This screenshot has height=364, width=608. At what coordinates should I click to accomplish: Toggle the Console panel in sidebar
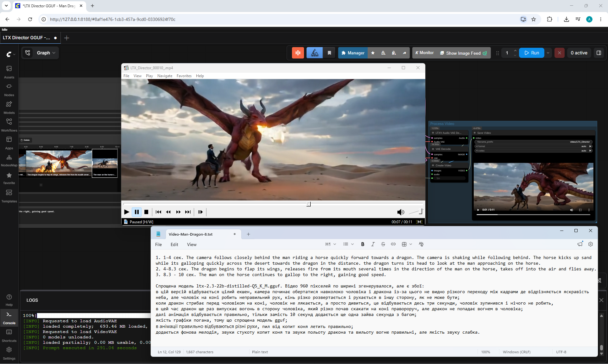(x=9, y=318)
